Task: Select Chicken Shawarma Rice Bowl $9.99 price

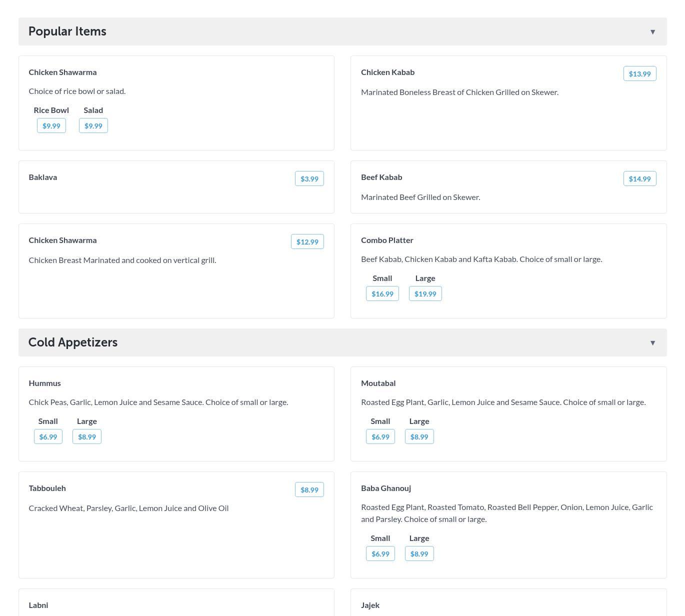Action: click(51, 126)
